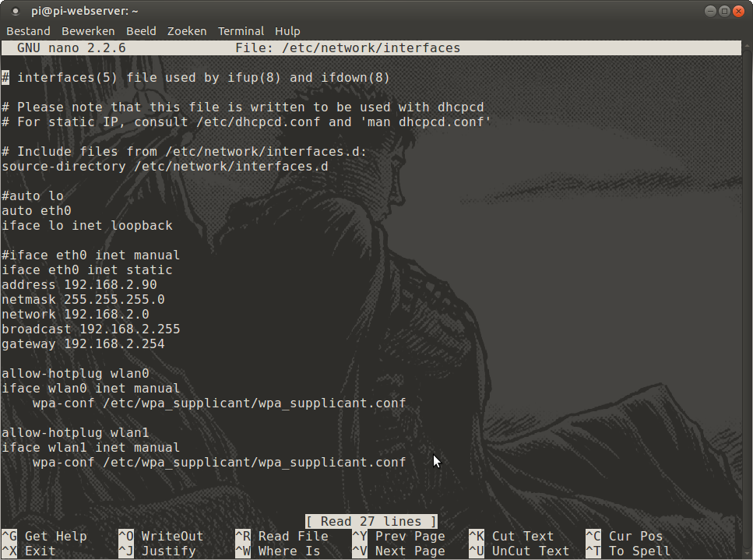Click the '# Include files from' comment line
The height and width of the screenshot is (560, 753).
pos(184,151)
